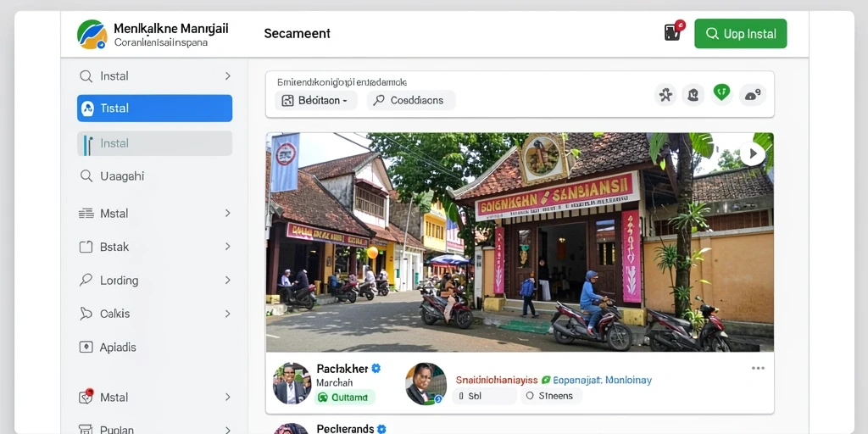
Task: Open the Pecherands profile name
Action: coord(345,428)
